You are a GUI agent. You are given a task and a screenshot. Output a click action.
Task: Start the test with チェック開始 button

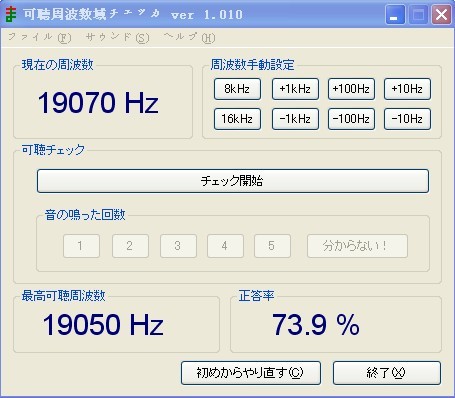tap(233, 181)
